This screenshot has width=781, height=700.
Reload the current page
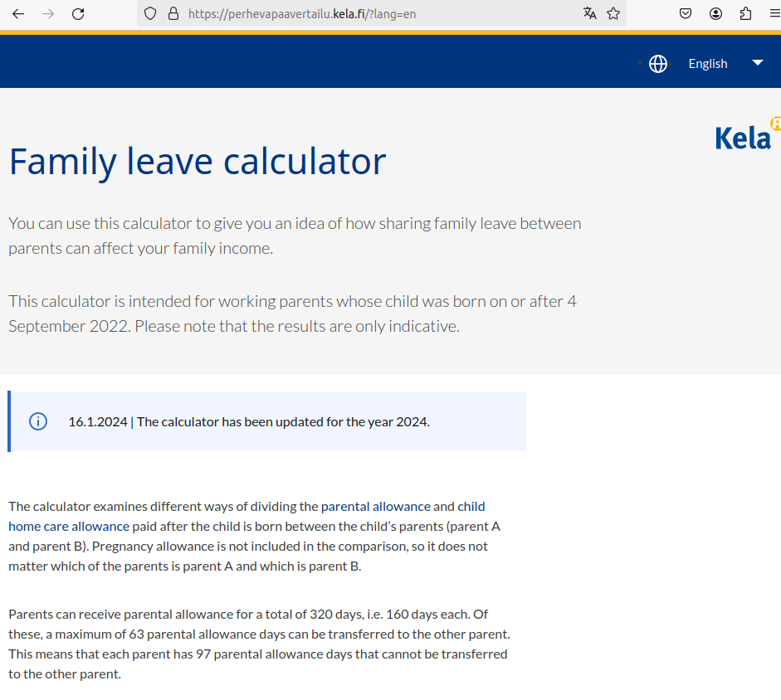pyautogui.click(x=78, y=13)
